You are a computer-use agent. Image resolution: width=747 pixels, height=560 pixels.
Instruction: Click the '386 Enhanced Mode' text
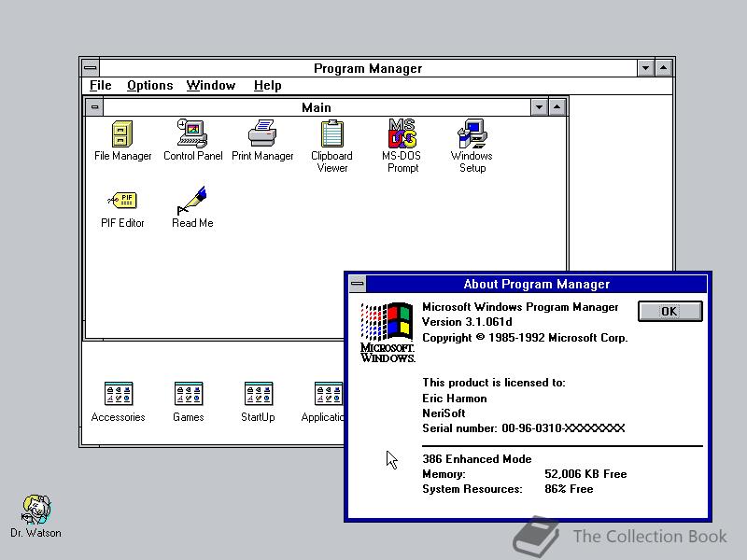click(477, 458)
